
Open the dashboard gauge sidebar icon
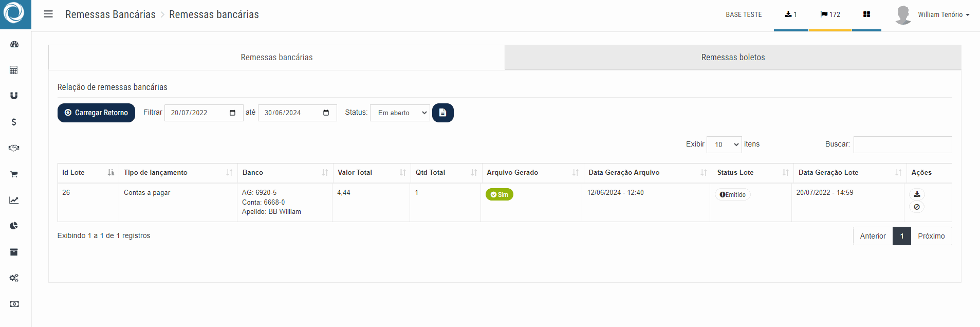click(x=14, y=44)
